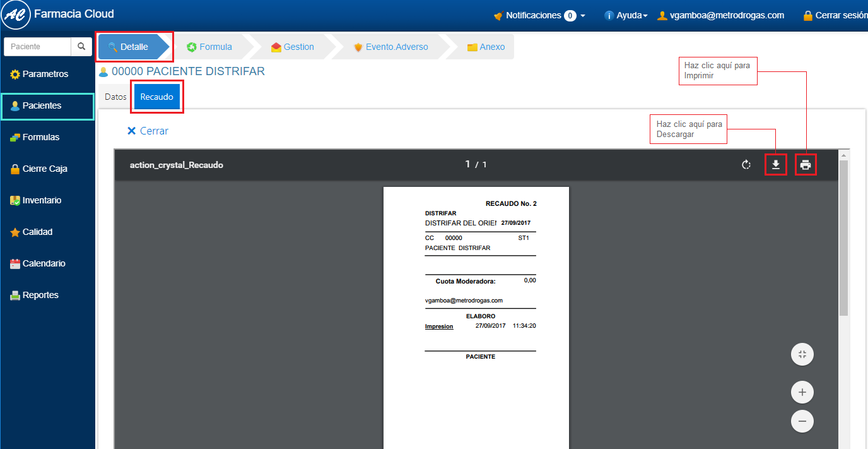
Task: Zoom in on the PDF document
Action: pos(802,392)
